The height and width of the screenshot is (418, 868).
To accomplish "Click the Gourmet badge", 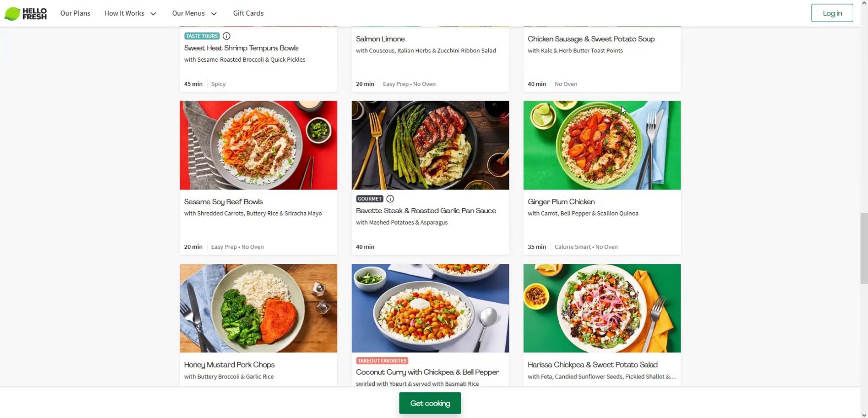I will click(369, 199).
